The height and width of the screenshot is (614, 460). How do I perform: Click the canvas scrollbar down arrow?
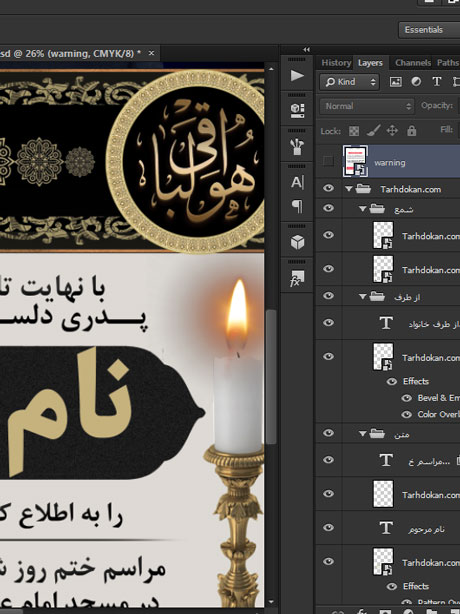(271, 601)
